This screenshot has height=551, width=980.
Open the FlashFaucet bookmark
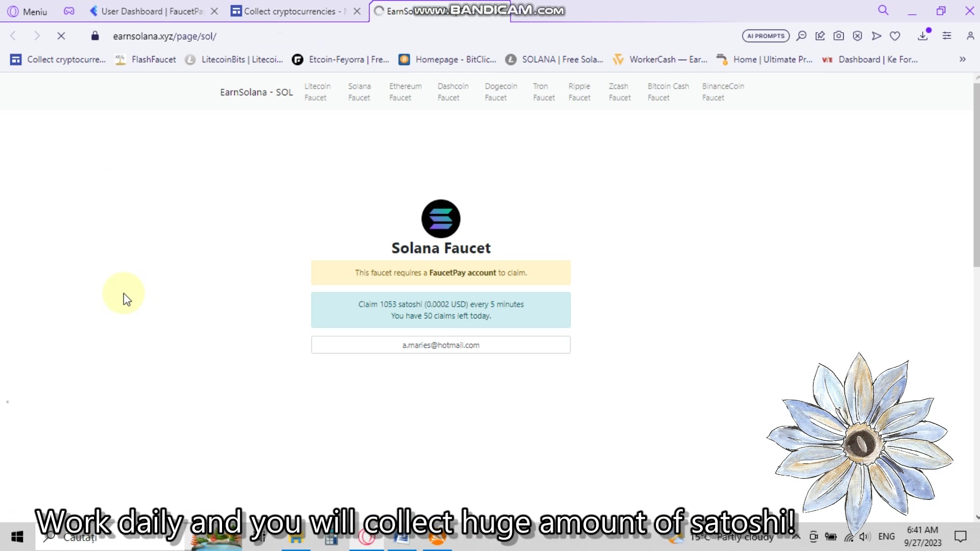tap(145, 59)
